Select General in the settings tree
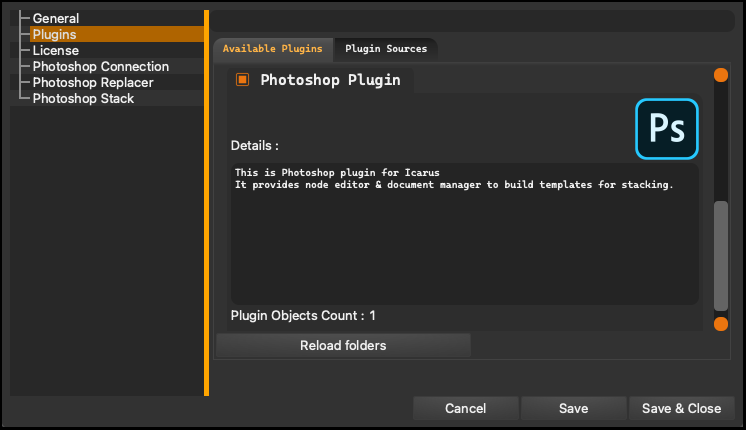 coord(56,18)
